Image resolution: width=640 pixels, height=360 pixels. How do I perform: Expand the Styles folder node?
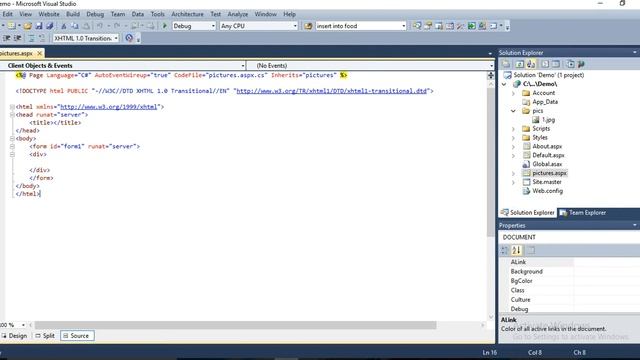tap(513, 138)
